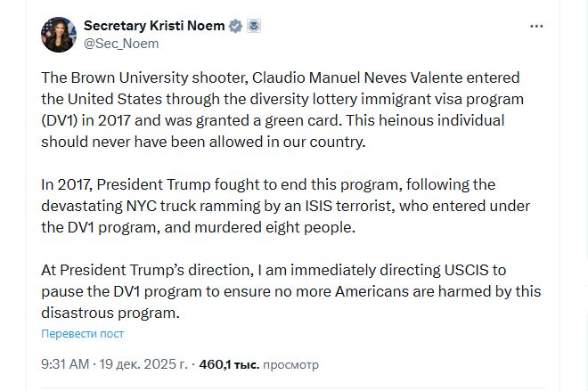
Task: Click the Перевести пост translate link
Action: pos(82,334)
